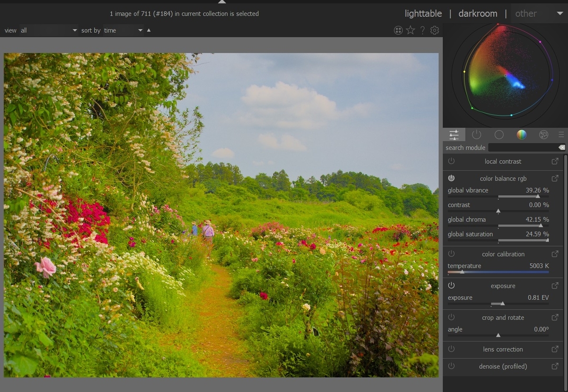The width and height of the screenshot is (568, 392).
Task: Enable the color calibration module
Action: click(451, 254)
